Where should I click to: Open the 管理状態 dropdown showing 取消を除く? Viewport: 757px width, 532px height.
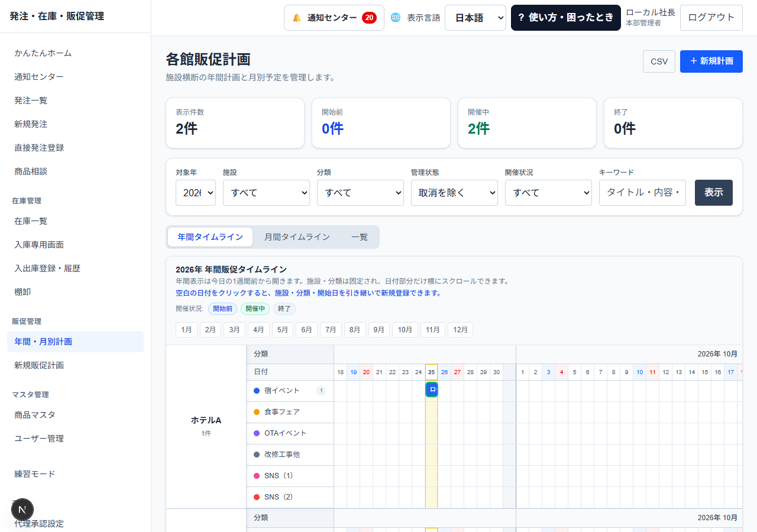pyautogui.click(x=454, y=193)
